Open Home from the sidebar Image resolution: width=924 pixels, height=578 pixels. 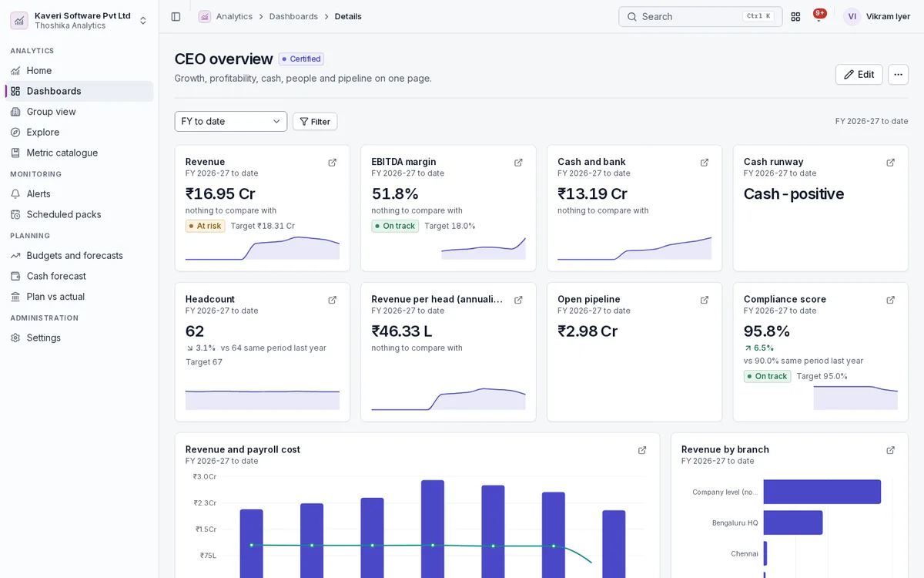coord(79,71)
